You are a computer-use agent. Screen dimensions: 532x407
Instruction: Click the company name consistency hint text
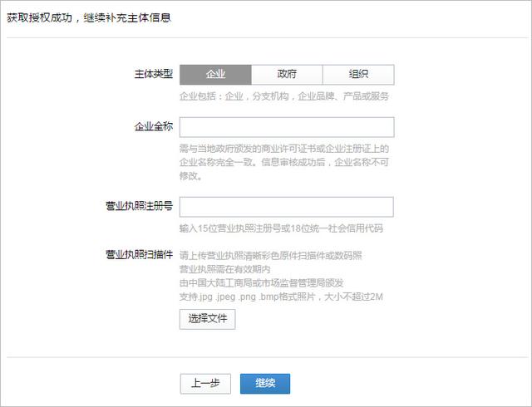point(284,162)
